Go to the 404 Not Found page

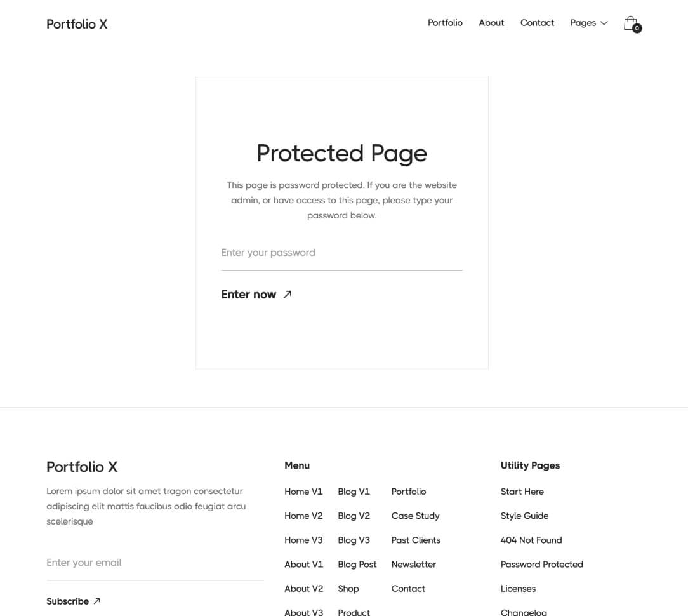click(x=531, y=540)
